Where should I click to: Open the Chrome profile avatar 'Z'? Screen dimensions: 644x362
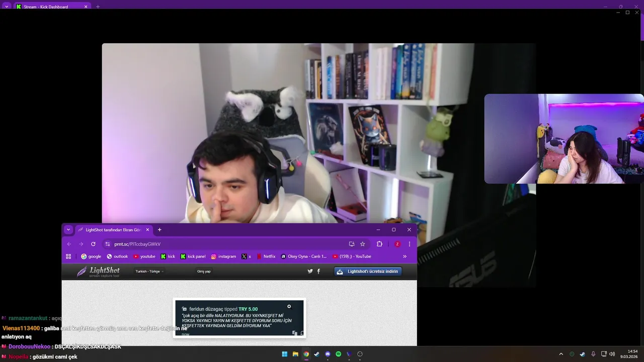click(x=397, y=244)
